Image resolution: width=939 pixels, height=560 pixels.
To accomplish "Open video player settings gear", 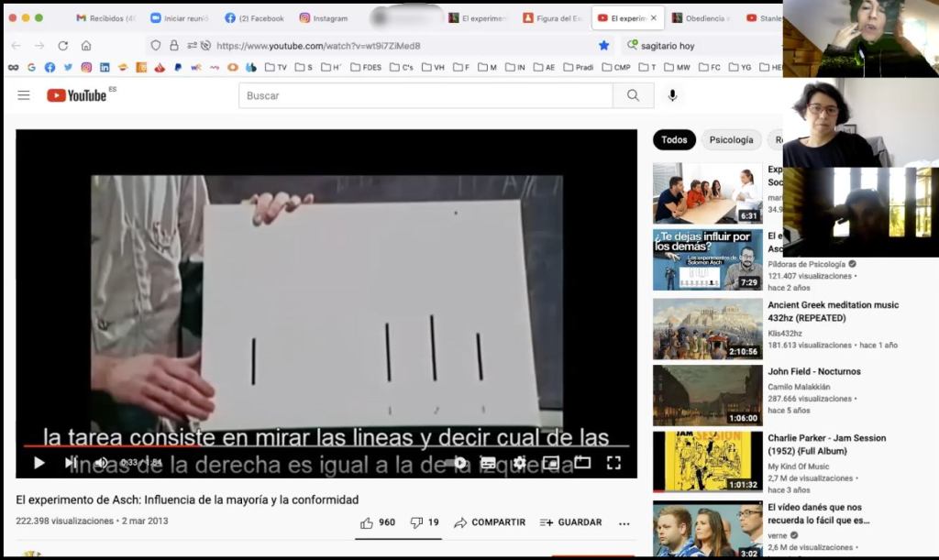I will click(520, 463).
